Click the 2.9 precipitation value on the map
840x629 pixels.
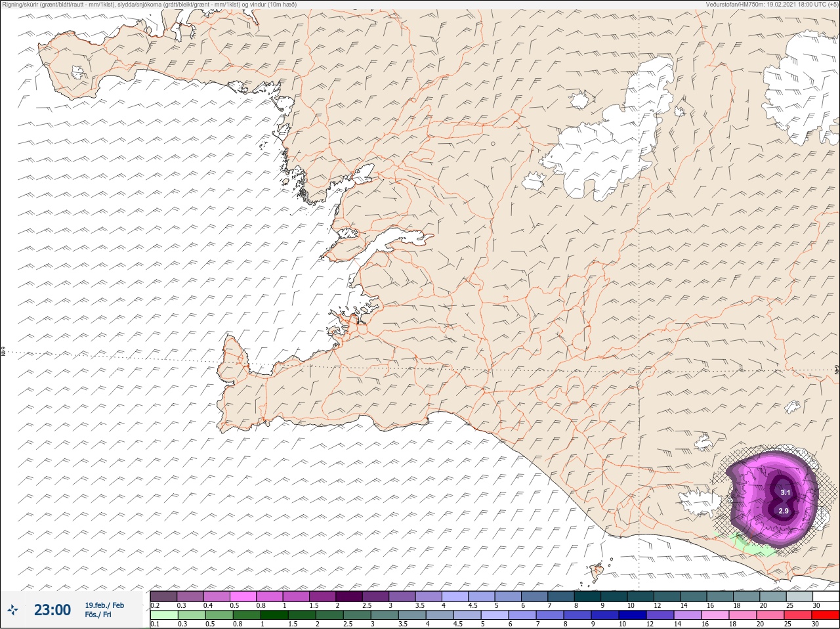point(784,511)
